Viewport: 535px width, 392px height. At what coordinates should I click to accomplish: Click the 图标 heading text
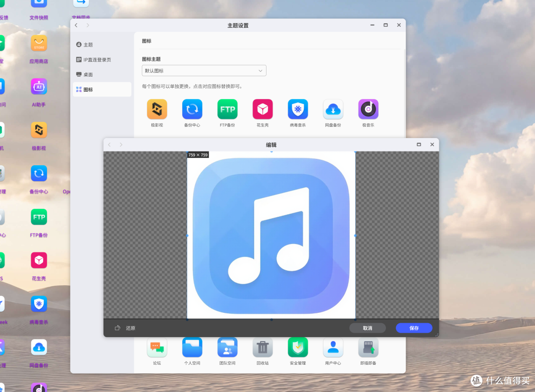click(147, 41)
